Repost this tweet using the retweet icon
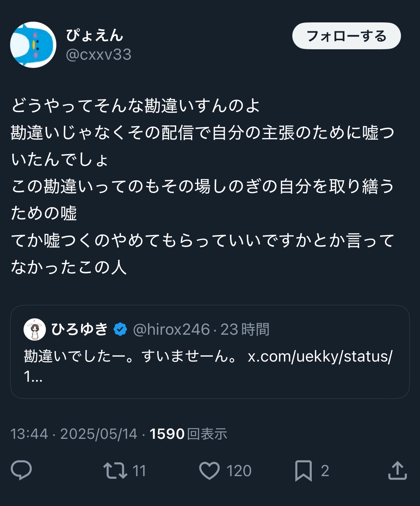420x506 pixels. [x=115, y=470]
